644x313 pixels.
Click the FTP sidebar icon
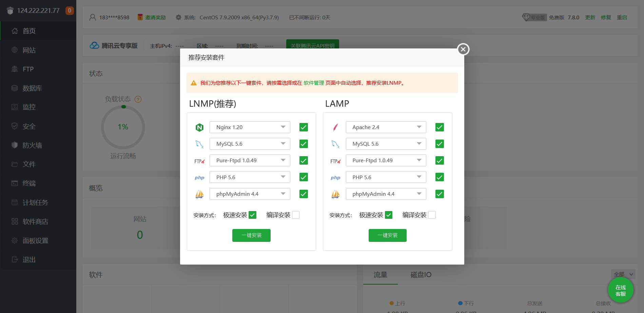pyautogui.click(x=15, y=69)
